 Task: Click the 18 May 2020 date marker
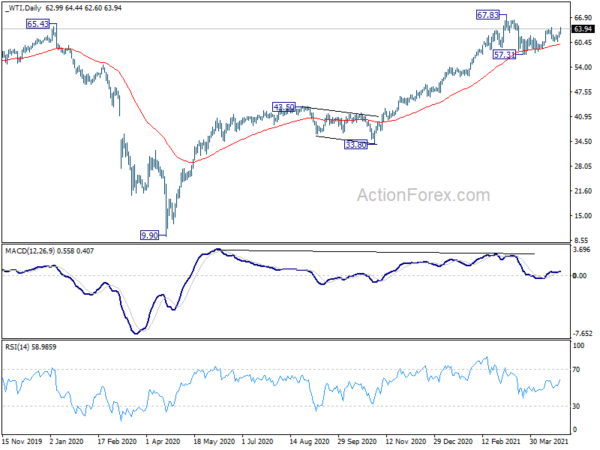pyautogui.click(x=214, y=441)
